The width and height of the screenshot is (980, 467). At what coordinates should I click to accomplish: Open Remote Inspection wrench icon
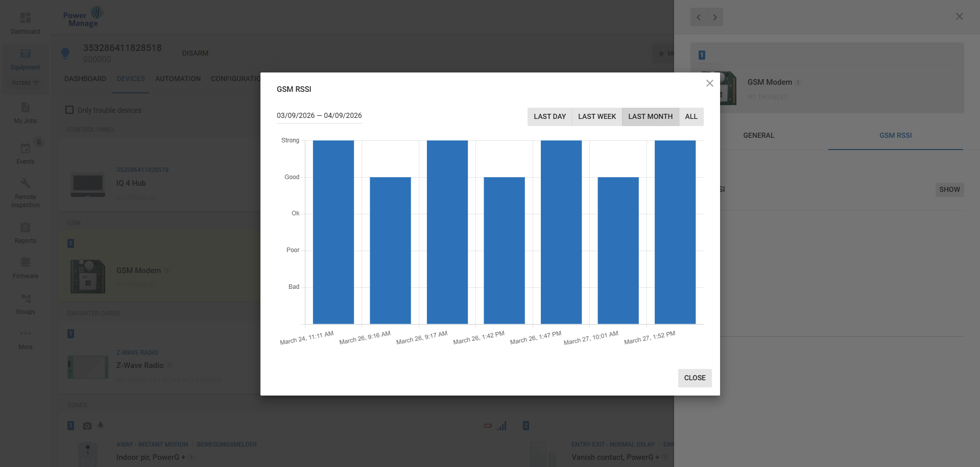pos(25,183)
